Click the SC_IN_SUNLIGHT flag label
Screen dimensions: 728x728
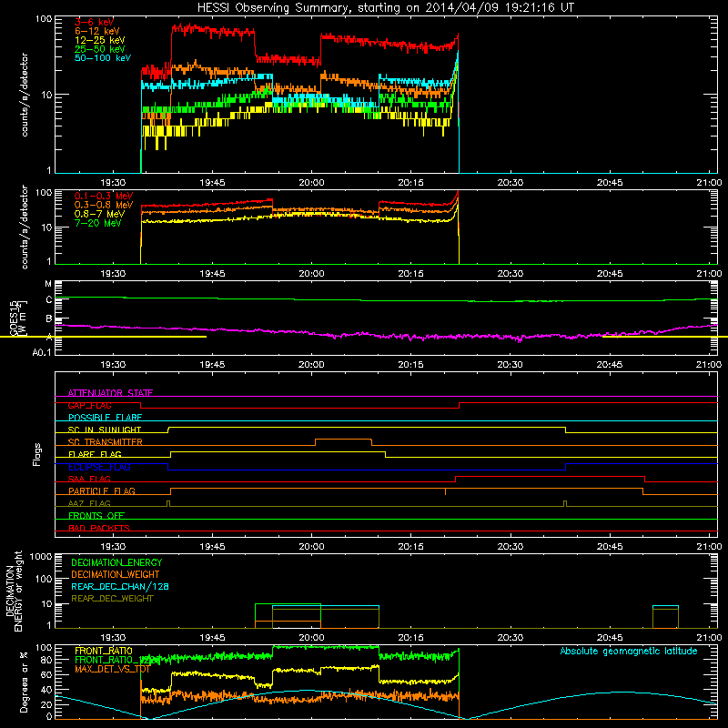pos(105,430)
